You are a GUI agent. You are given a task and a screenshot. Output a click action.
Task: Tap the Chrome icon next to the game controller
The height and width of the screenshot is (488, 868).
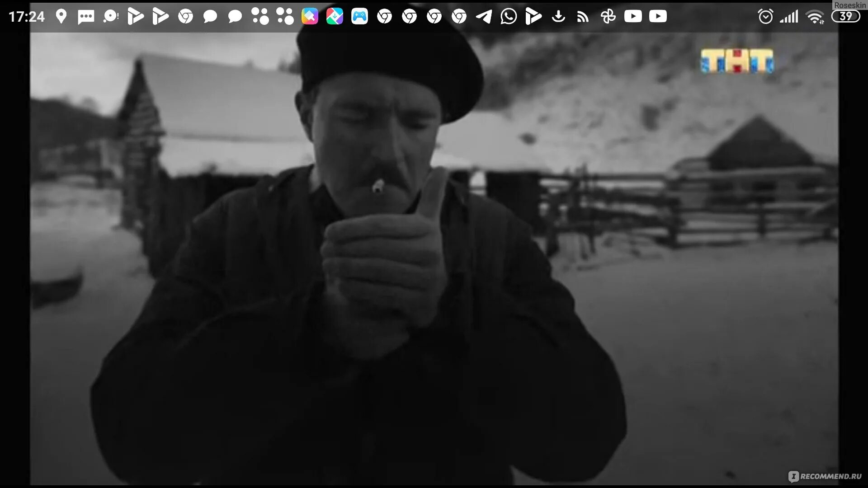(384, 17)
